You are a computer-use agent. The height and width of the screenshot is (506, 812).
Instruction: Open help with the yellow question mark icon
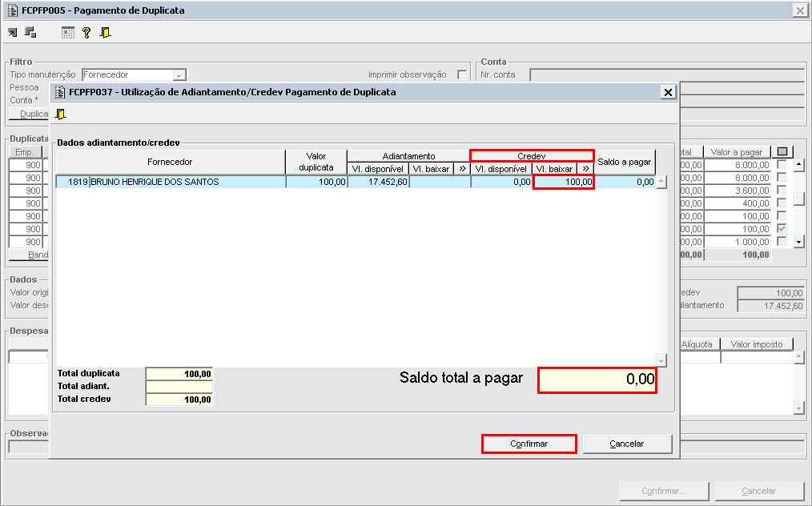click(86, 33)
